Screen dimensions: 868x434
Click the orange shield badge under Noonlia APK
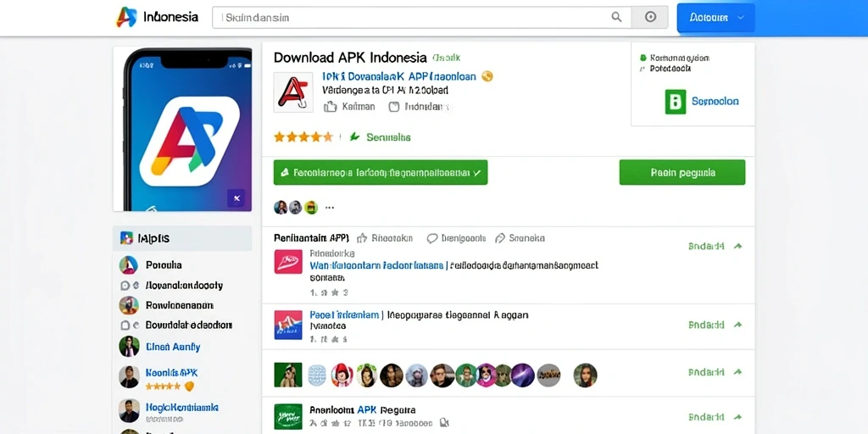(x=189, y=387)
